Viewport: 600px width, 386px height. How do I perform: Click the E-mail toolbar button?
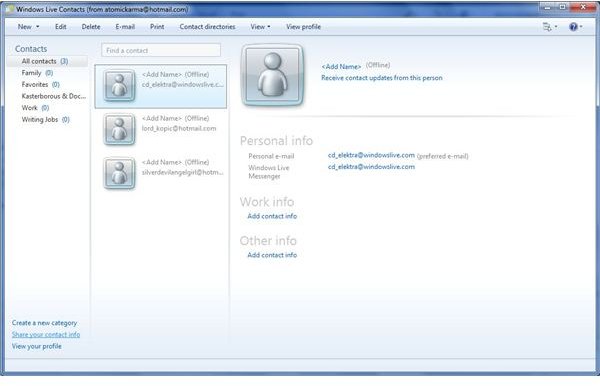click(x=125, y=27)
